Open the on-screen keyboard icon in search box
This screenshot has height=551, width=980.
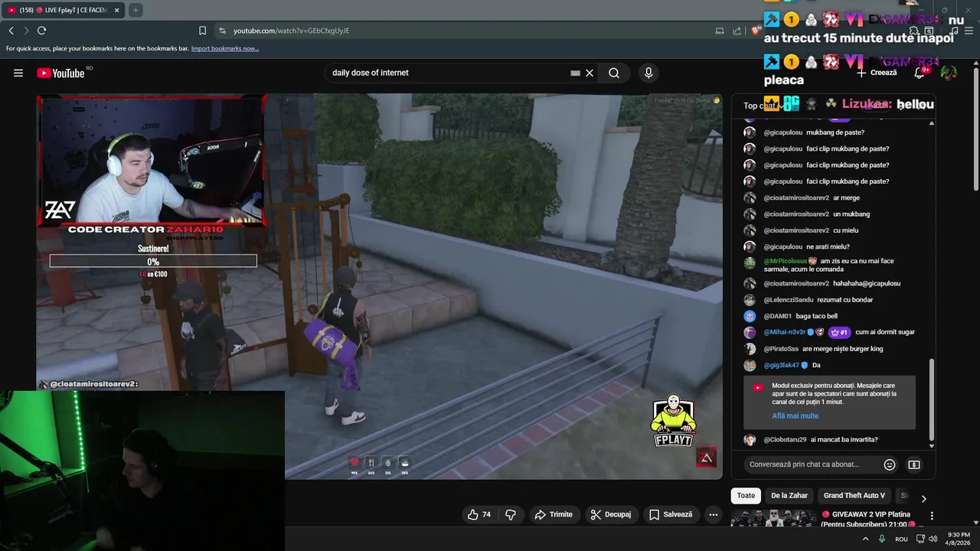[575, 73]
